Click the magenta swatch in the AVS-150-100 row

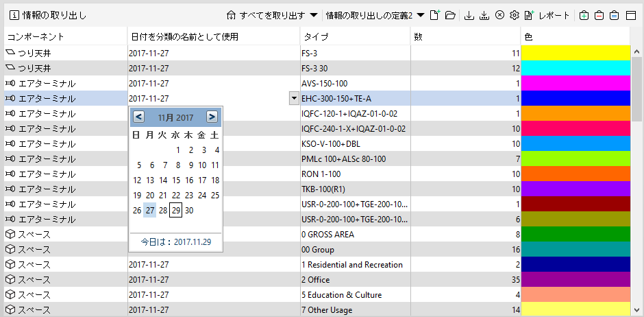tap(575, 83)
